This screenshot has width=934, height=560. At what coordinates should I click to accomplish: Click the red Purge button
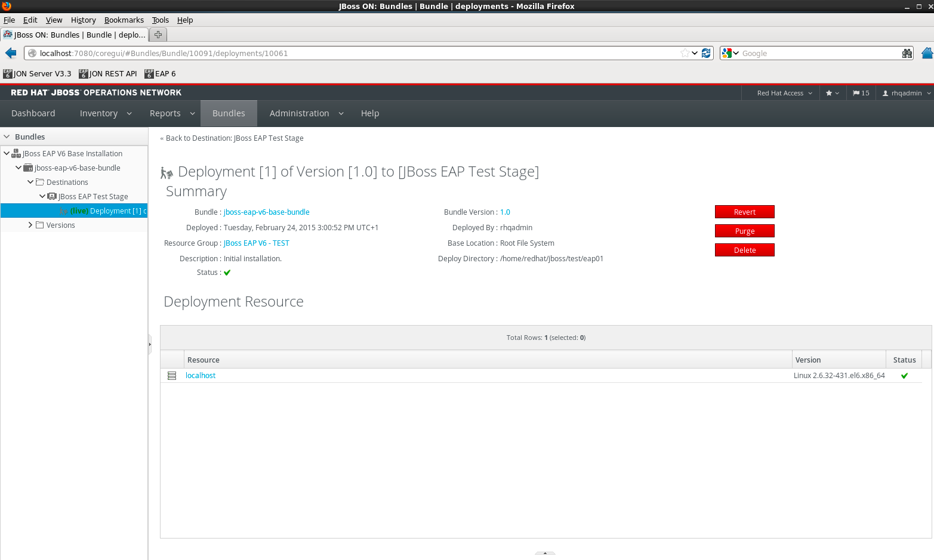coord(745,231)
